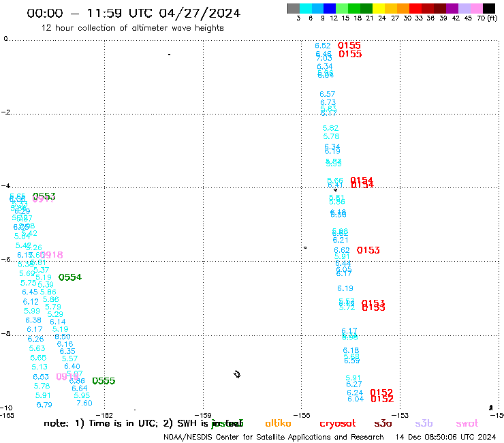This screenshot has width=504, height=443.
Task: Click the gray 3 ft legend swatch
Action: point(294,8)
